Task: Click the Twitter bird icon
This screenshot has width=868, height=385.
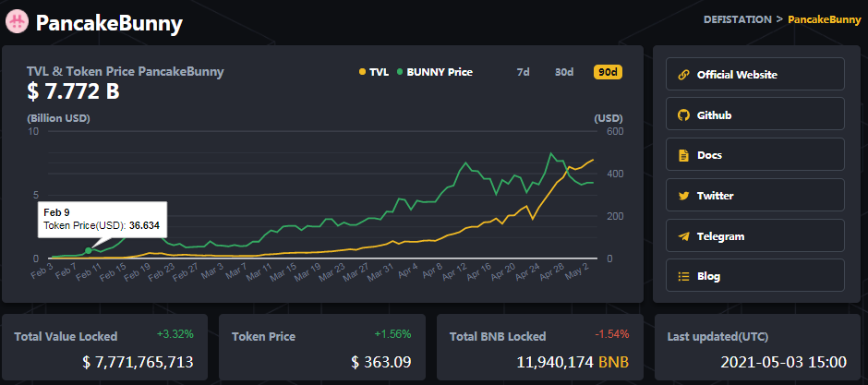Action: tap(683, 196)
